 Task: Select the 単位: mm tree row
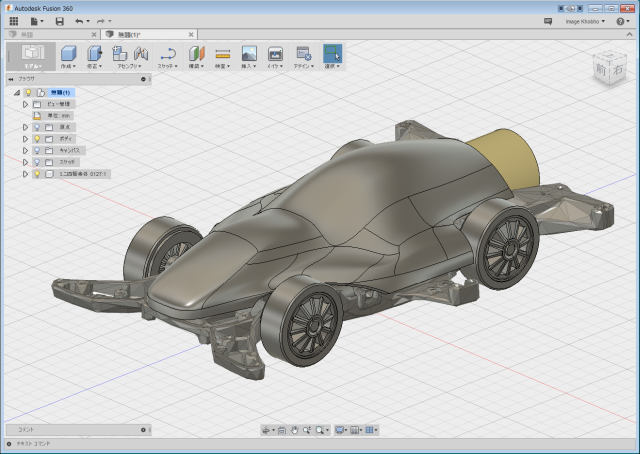coord(53,116)
